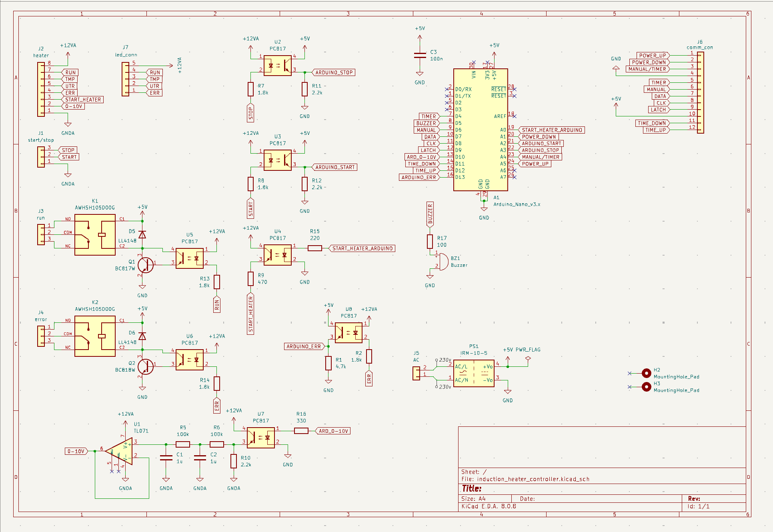The height and width of the screenshot is (532, 773).
Task: Click the no-connect marker on AREF pin
Action: pyautogui.click(x=515, y=116)
